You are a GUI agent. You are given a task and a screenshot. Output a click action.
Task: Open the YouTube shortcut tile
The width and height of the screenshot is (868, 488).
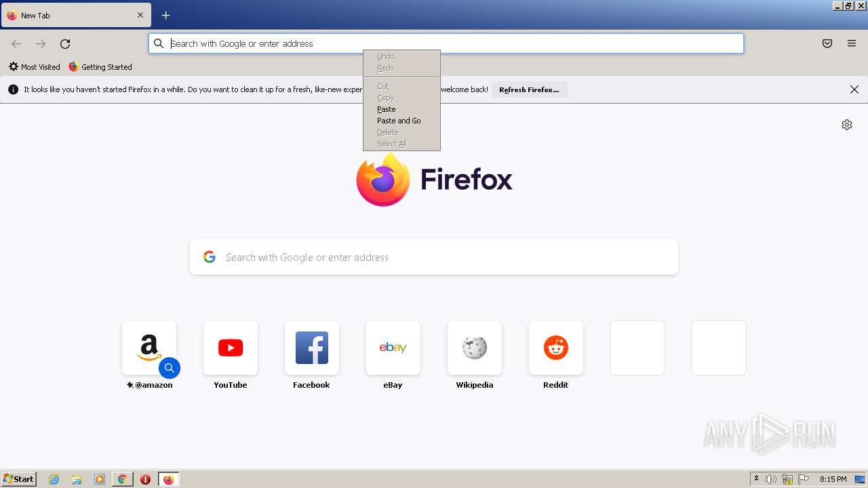coord(231,348)
